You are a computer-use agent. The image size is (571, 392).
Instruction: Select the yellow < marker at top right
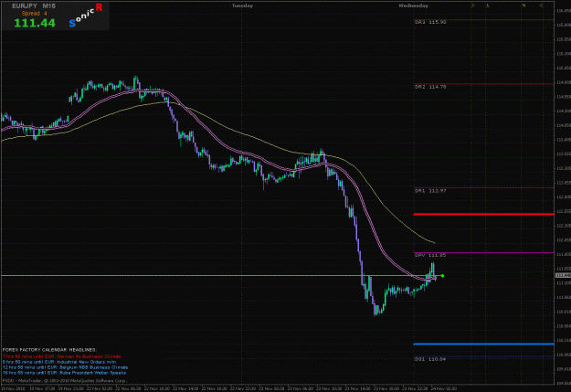point(541,5)
